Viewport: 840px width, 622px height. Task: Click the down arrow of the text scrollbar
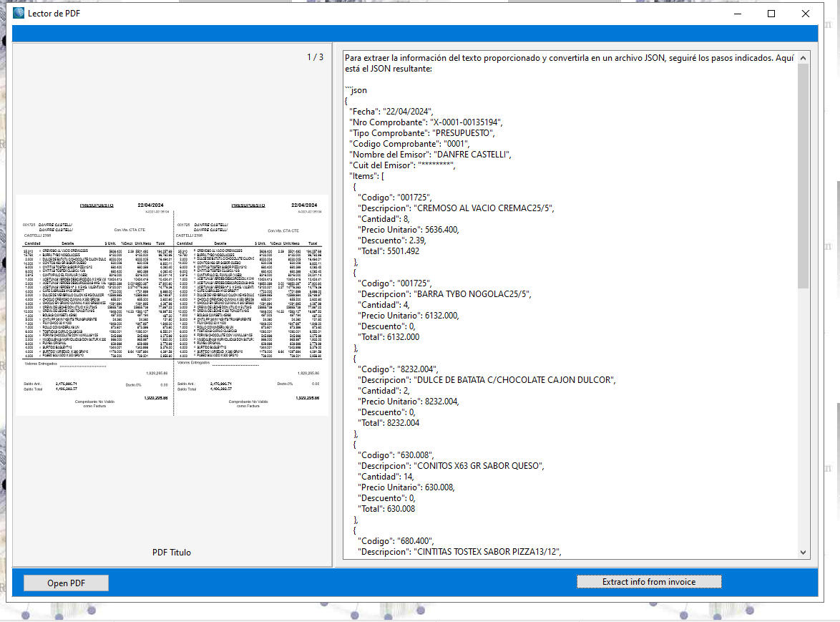804,553
